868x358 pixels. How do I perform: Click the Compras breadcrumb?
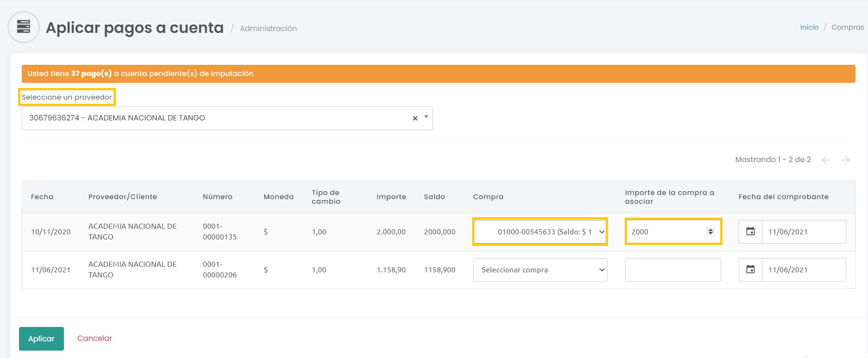pos(848,27)
